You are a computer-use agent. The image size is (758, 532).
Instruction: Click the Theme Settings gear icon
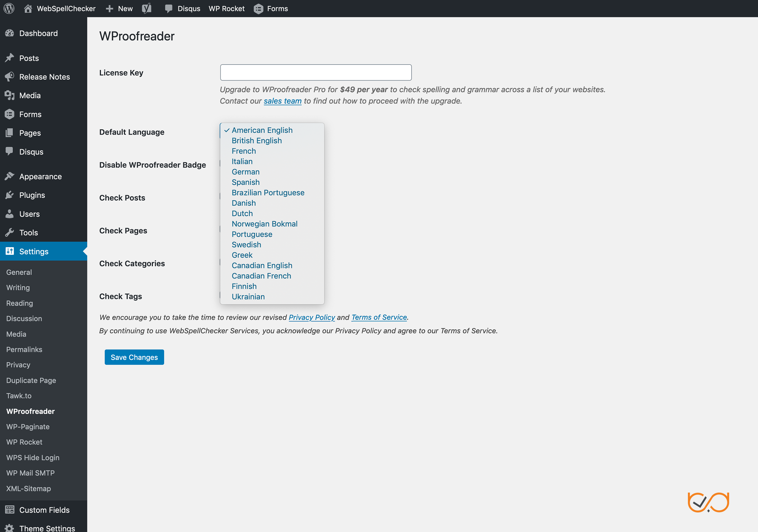click(x=10, y=528)
